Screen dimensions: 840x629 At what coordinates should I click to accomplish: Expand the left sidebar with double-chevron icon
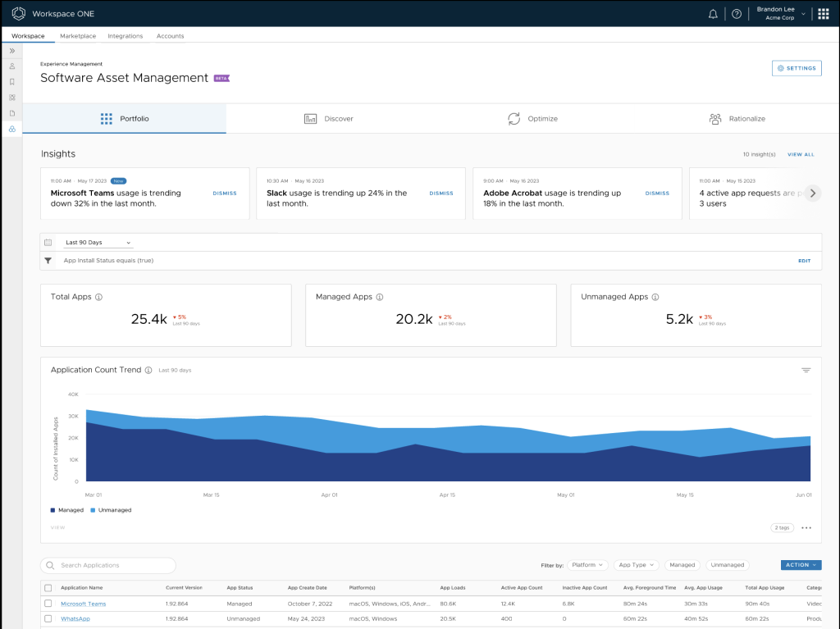(x=12, y=51)
